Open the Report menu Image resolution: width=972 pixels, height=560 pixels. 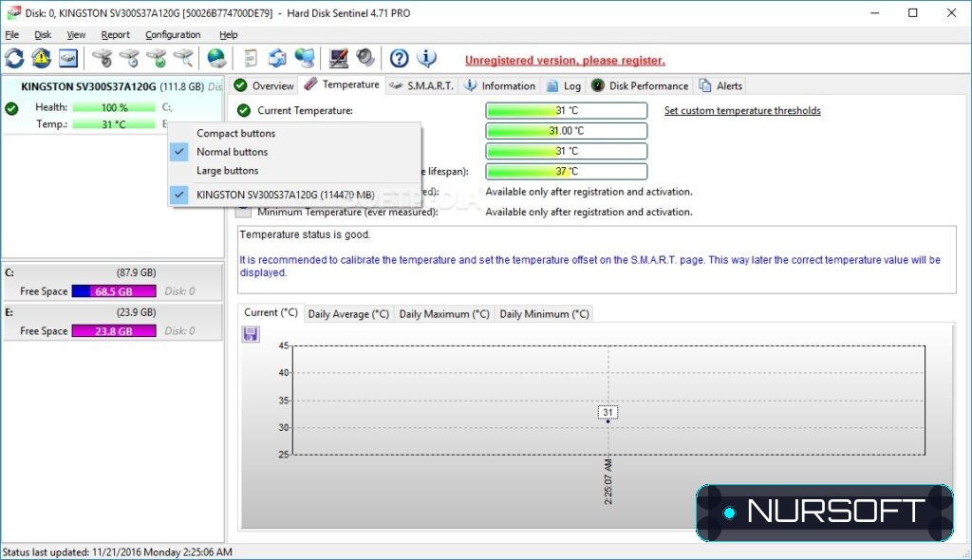115,35
